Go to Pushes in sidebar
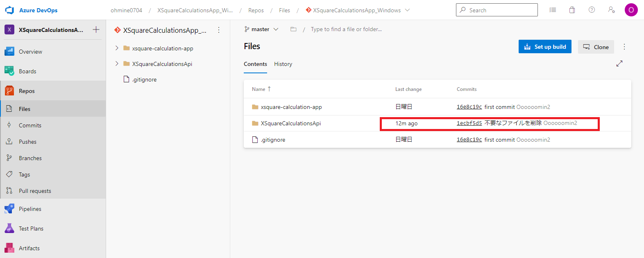Image resolution: width=644 pixels, height=258 pixels. (x=53, y=142)
